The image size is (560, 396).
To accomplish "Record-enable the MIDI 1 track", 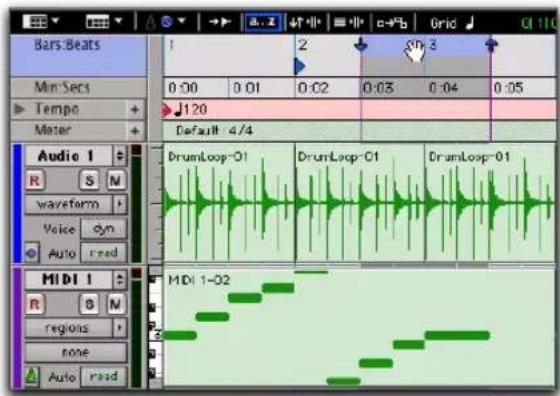I will [x=35, y=304].
